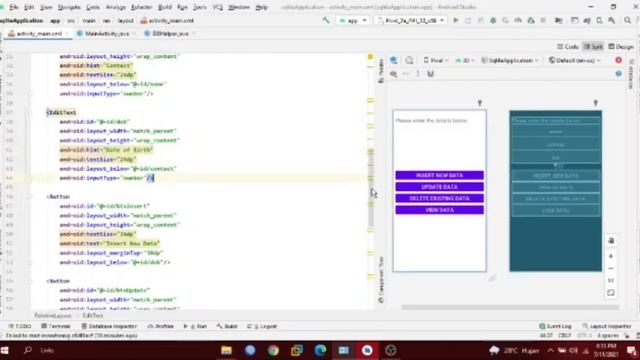Select INSERT NEW DATA button in preview

[x=440, y=175]
